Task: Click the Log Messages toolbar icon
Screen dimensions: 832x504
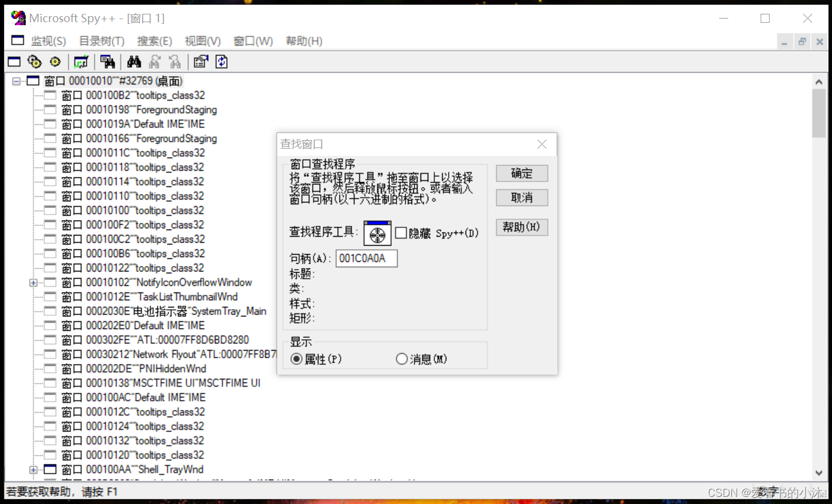Action: 80,62
